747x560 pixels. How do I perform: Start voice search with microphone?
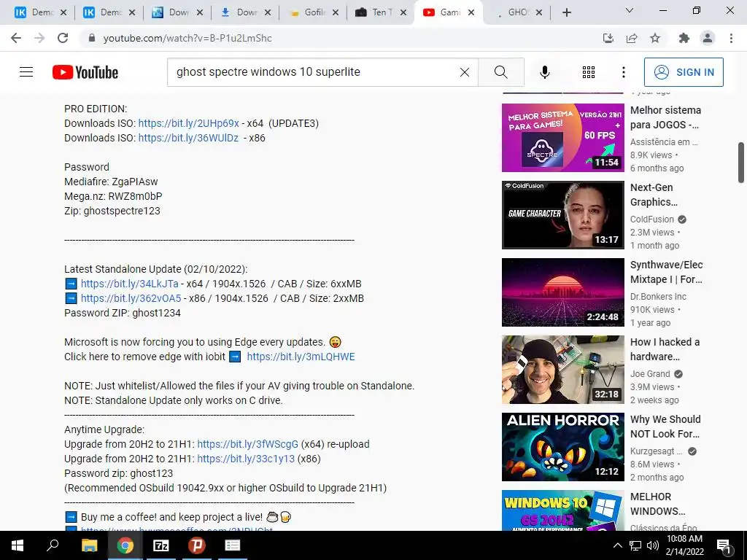point(544,72)
